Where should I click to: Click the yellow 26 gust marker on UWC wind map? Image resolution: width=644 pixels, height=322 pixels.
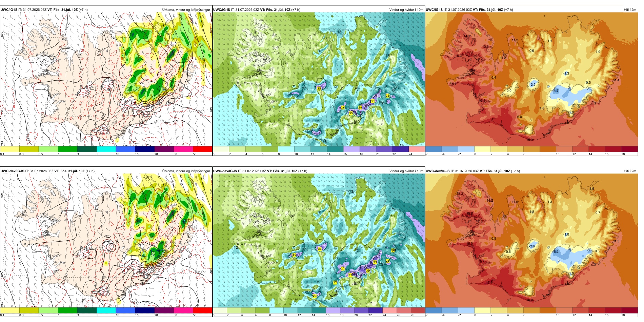[x=343, y=107]
